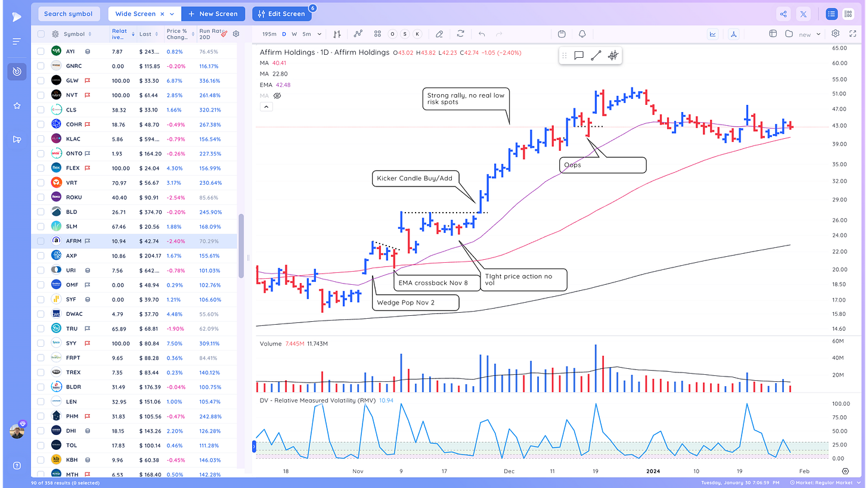Image resolution: width=868 pixels, height=488 pixels.
Task: Click the tree network view icon
Action: coord(733,34)
